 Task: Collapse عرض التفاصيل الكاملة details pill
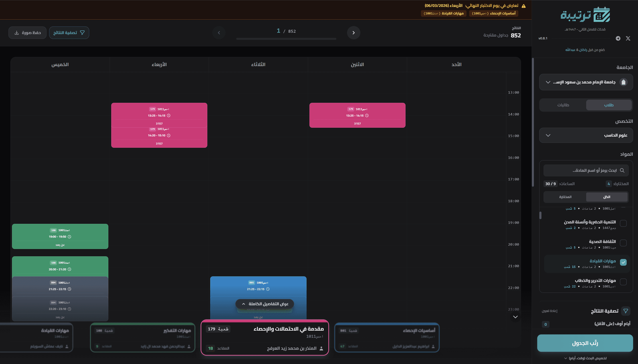click(x=265, y=304)
